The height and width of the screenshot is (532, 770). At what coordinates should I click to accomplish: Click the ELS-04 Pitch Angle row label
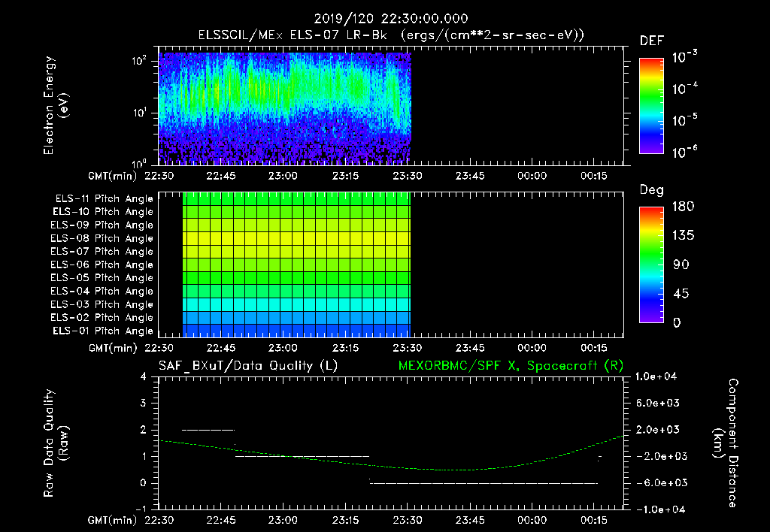click(102, 291)
